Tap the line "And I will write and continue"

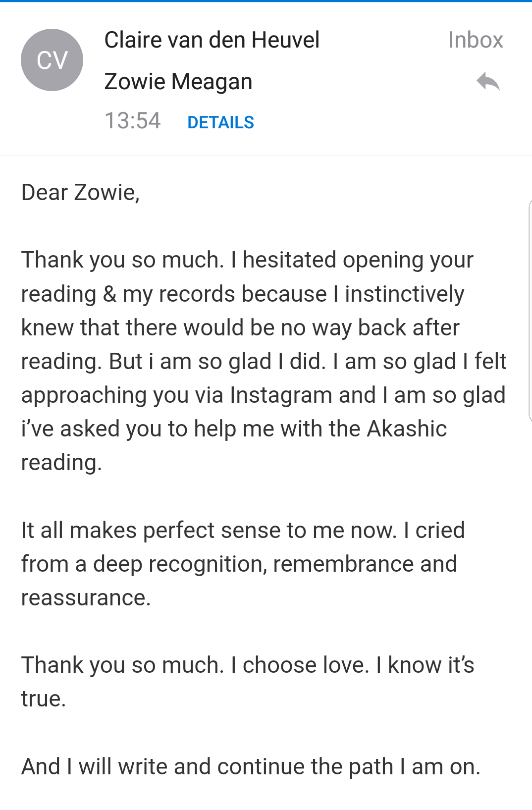tap(251, 767)
